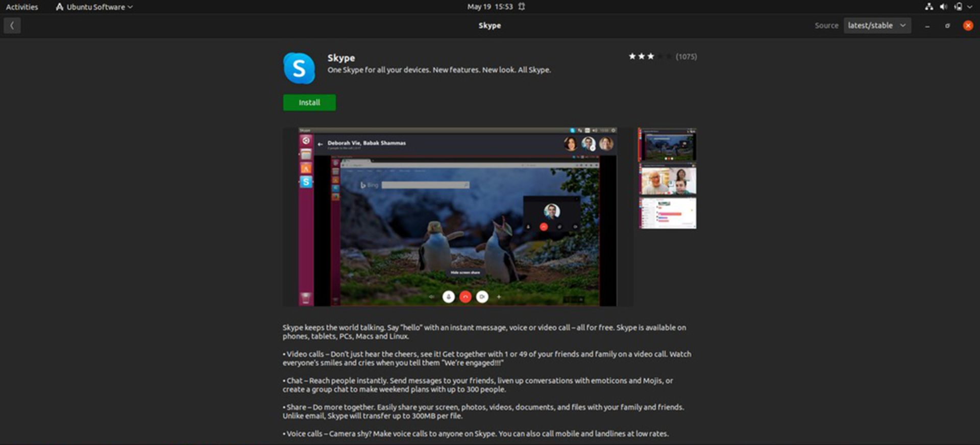The height and width of the screenshot is (445, 980).
Task: Select the third thumbnail showing chat view
Action: (668, 212)
